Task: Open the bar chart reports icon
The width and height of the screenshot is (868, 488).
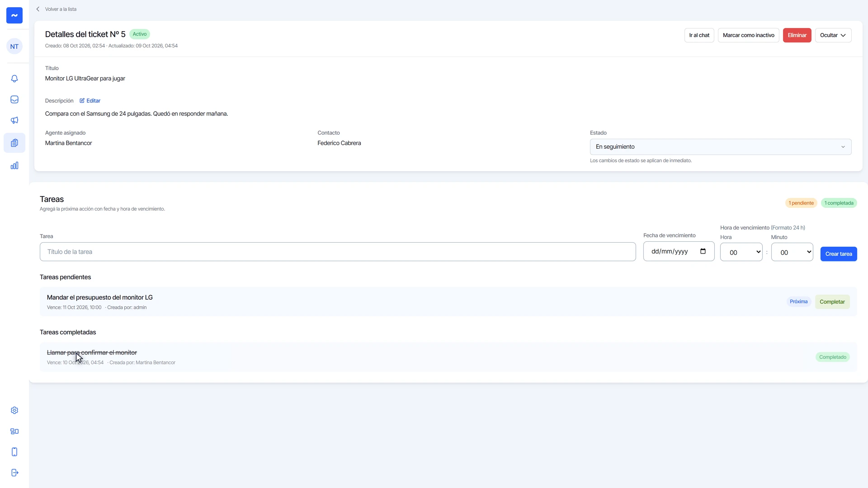Action: tap(14, 165)
